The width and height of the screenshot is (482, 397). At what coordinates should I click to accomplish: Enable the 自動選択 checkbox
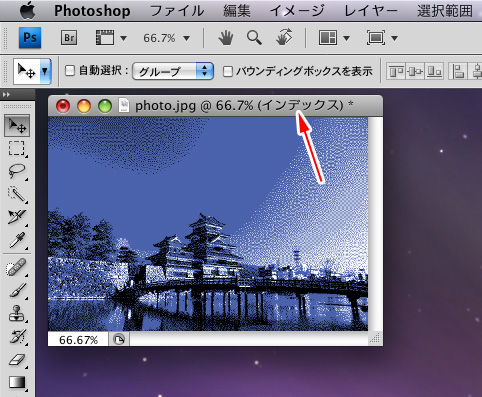pos(69,71)
